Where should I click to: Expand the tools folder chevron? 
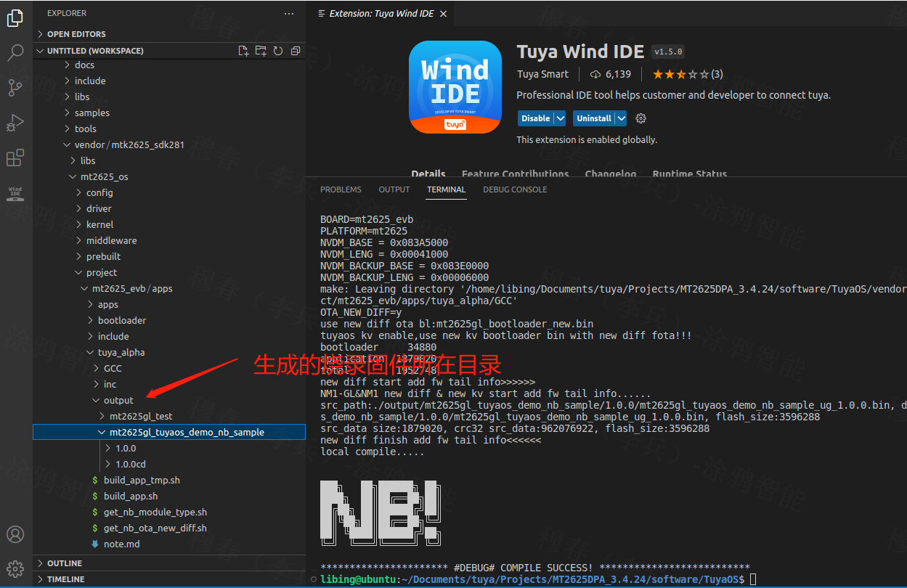(68, 128)
